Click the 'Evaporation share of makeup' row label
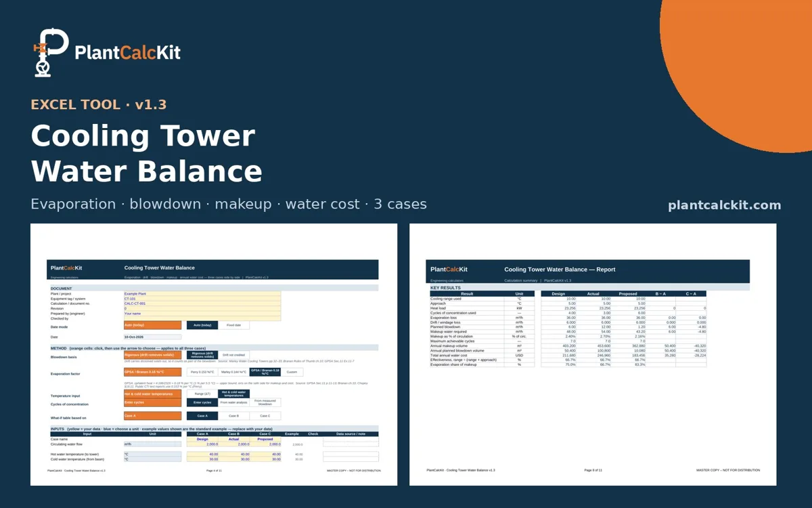 (453, 364)
